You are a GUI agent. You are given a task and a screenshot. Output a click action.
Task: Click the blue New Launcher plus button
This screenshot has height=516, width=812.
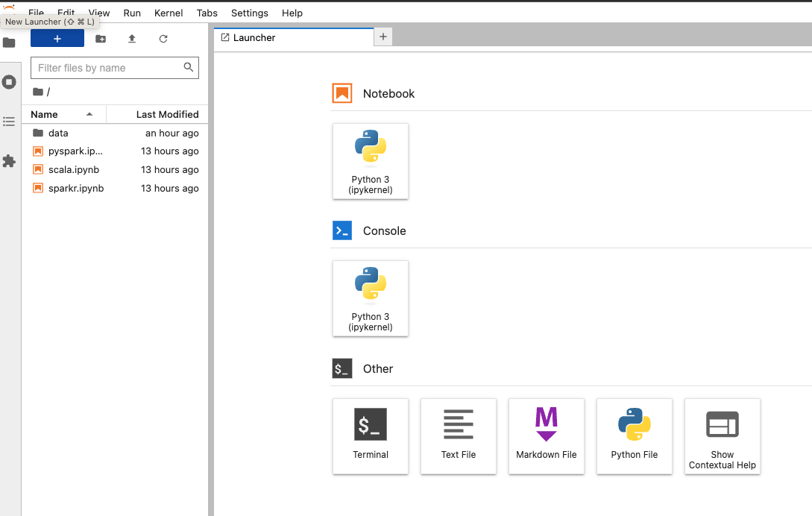tap(57, 38)
